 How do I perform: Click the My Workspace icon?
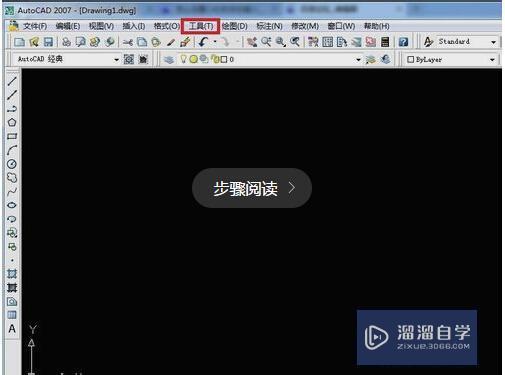click(143, 60)
